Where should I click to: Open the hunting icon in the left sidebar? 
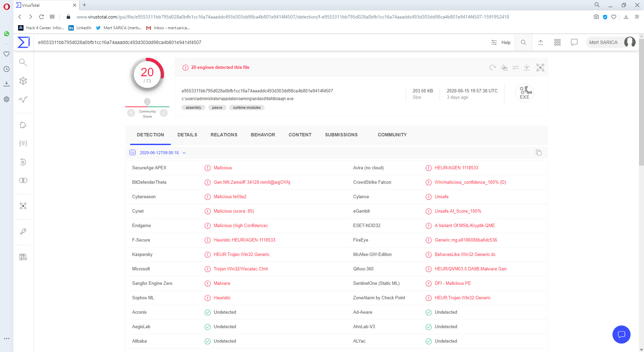coord(23,125)
